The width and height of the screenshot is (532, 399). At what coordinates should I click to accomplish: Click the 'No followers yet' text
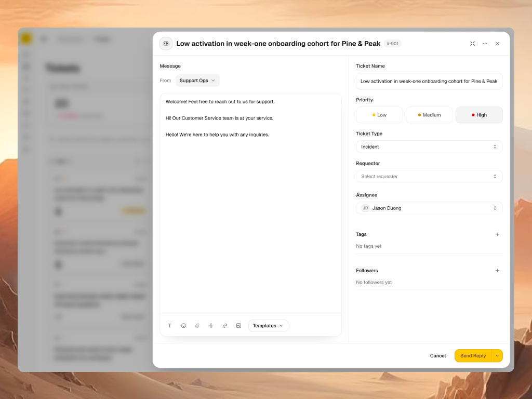(374, 282)
